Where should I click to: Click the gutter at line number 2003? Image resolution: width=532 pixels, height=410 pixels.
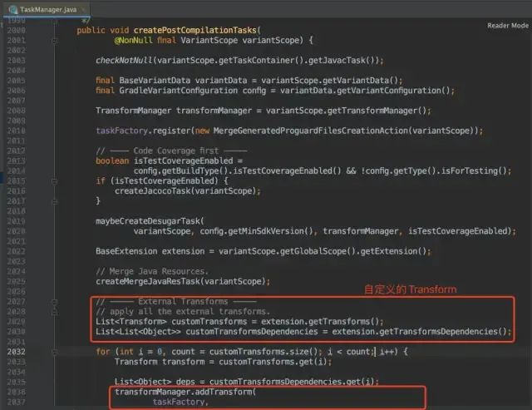coord(17,61)
